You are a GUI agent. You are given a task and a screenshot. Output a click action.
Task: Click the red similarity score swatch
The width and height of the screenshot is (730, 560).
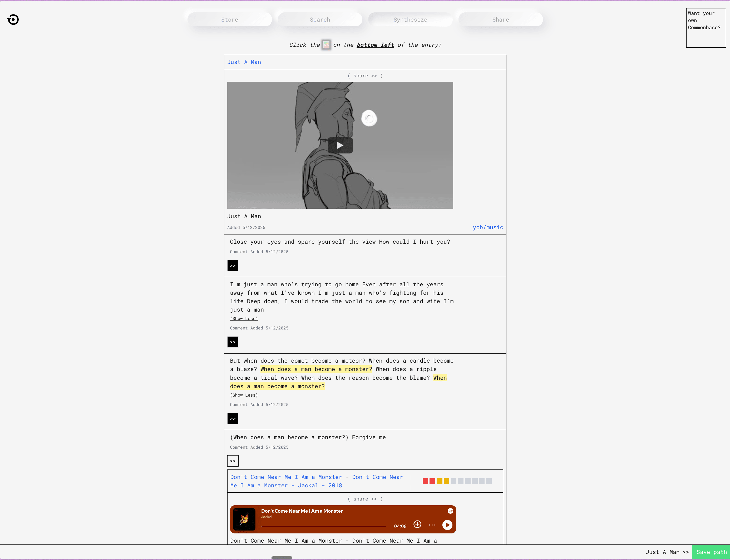[426, 481]
